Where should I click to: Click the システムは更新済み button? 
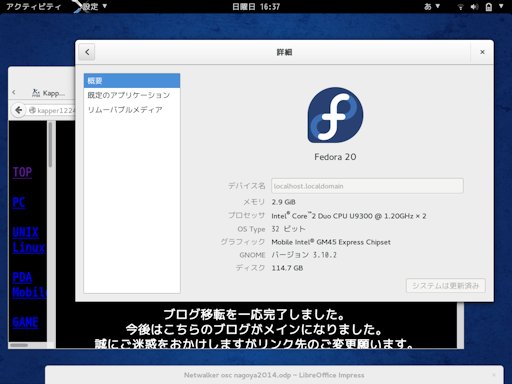(445, 286)
